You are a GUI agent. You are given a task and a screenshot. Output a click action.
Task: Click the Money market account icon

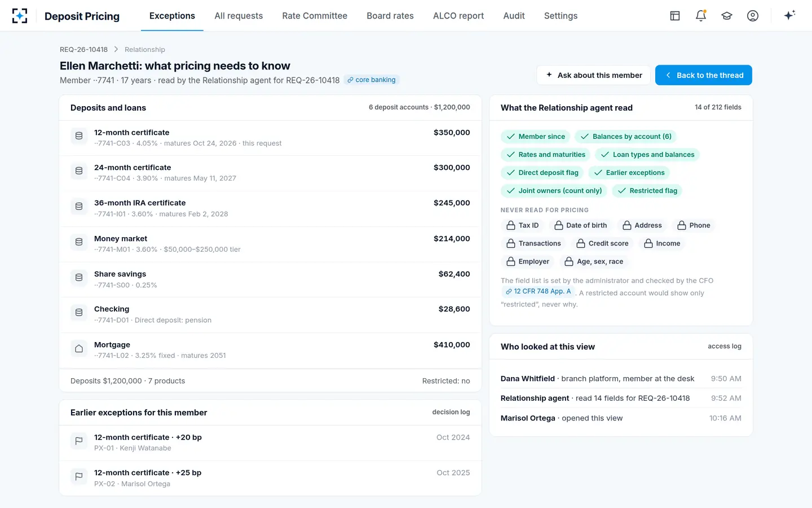click(x=79, y=242)
